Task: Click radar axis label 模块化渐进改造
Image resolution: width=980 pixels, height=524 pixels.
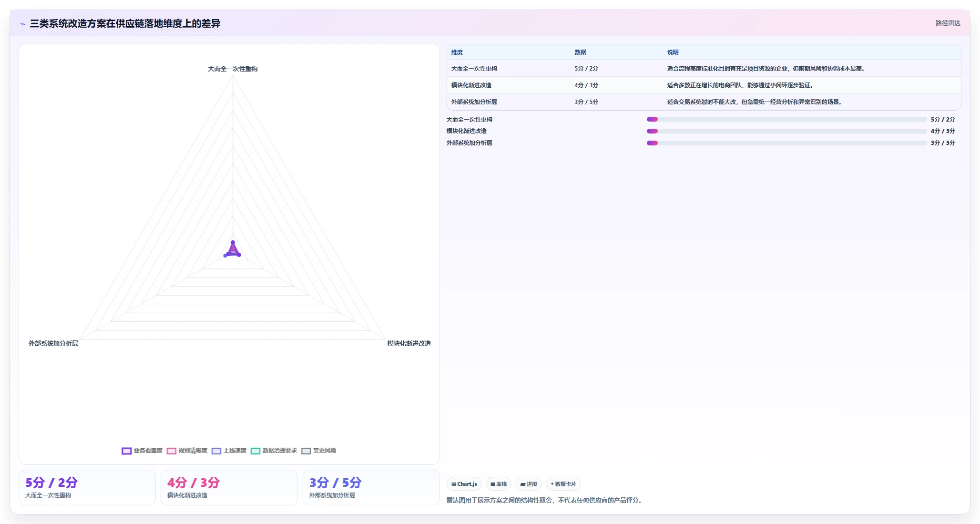Action: pyautogui.click(x=409, y=343)
